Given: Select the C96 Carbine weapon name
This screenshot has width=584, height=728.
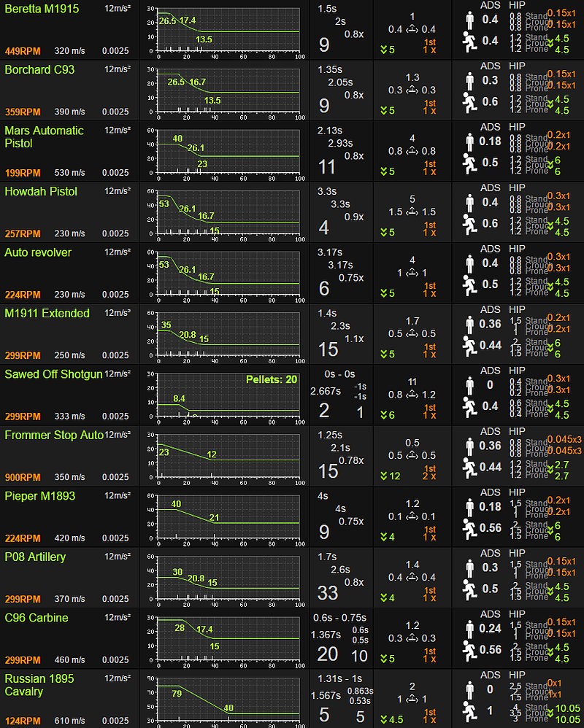Looking at the screenshot, I should 36,618.
